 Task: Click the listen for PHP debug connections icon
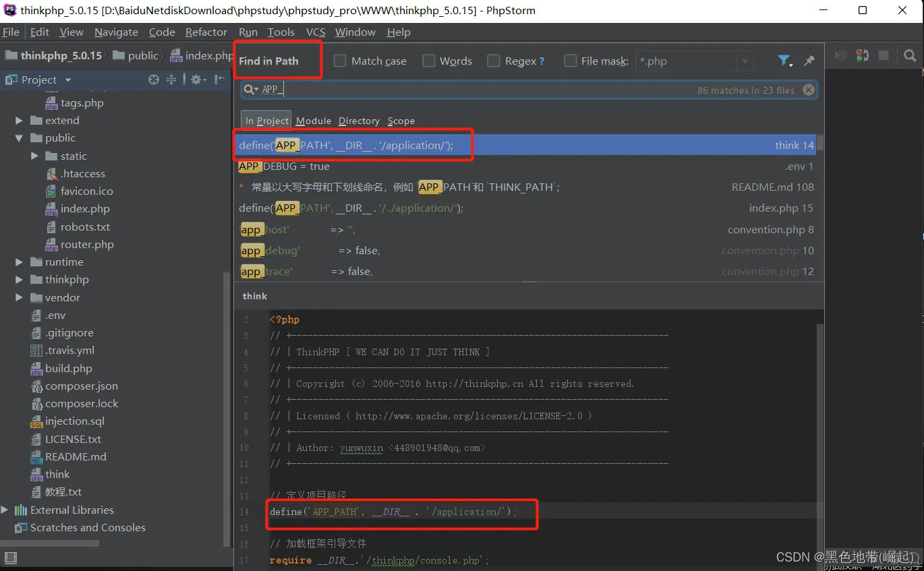click(x=862, y=55)
